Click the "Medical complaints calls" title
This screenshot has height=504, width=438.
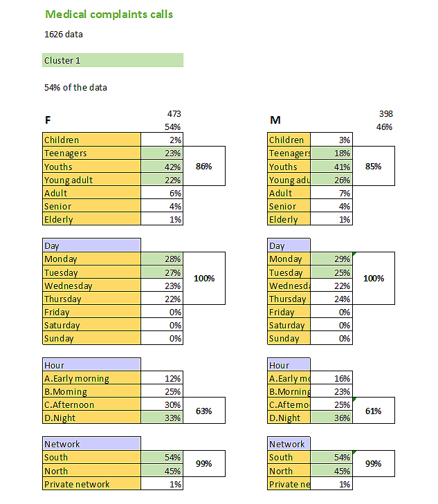click(109, 14)
